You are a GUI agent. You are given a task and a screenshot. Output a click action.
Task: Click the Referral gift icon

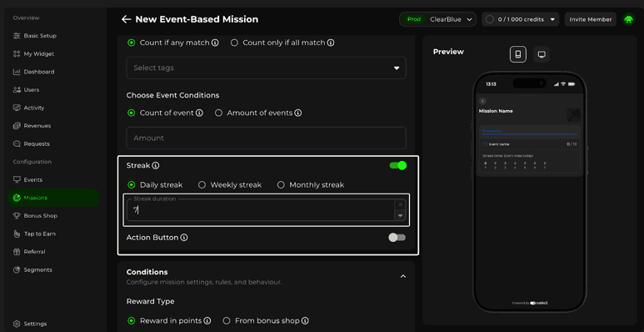[x=17, y=252]
